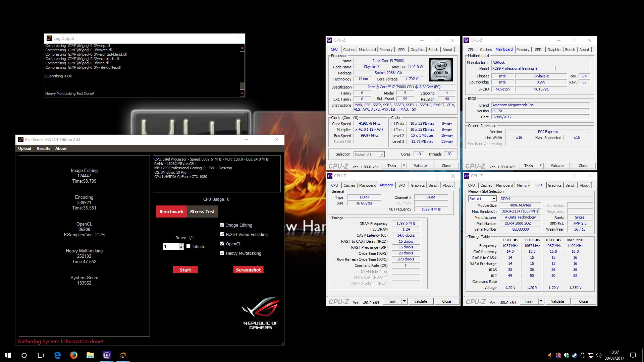Switch to CPU-Z via its taskbar icon
The image size is (644, 362).
(106, 355)
